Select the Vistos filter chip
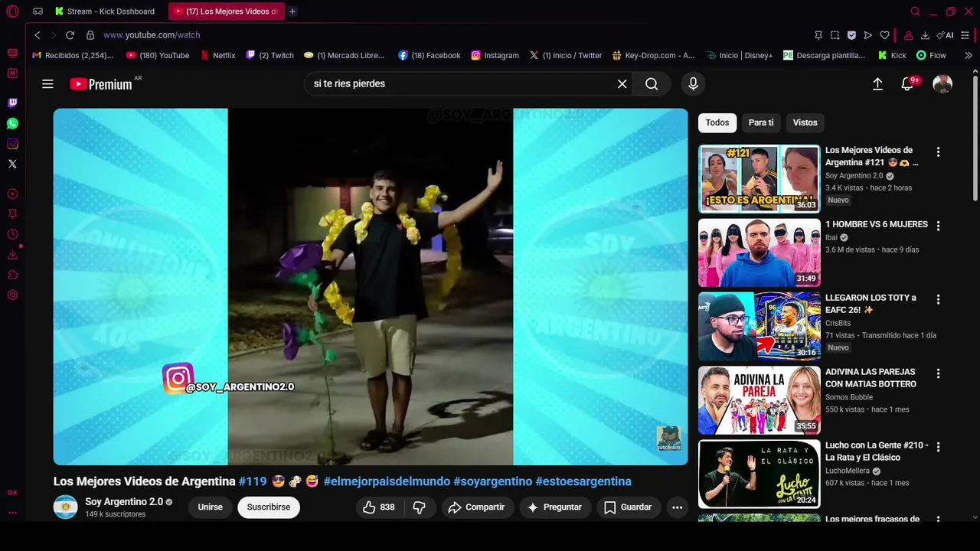980x551 pixels. click(805, 123)
